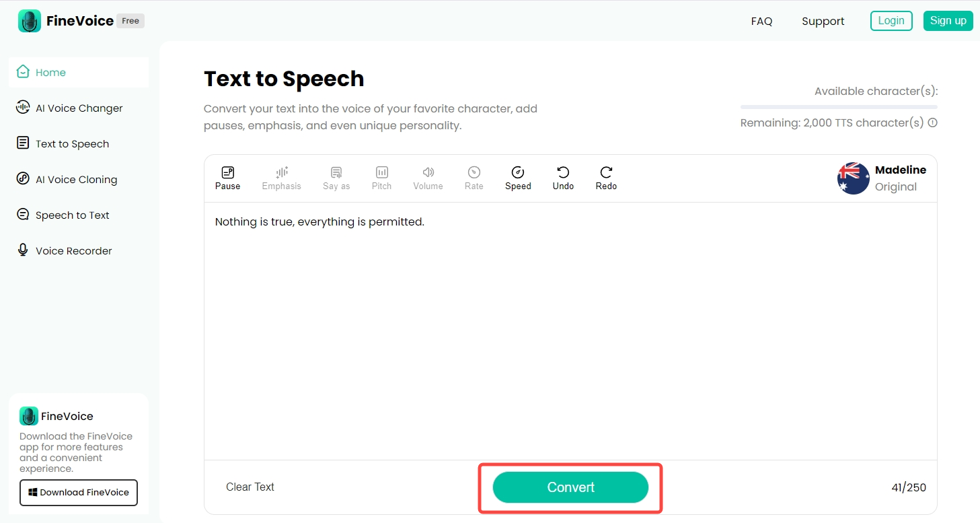This screenshot has width=980, height=523.
Task: Select the Say as tool
Action: tap(336, 177)
